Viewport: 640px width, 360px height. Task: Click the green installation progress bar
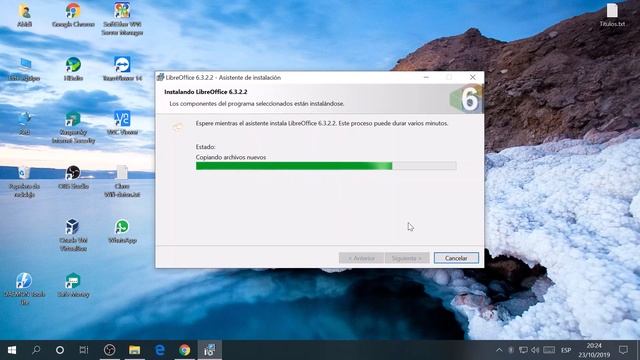(326, 166)
